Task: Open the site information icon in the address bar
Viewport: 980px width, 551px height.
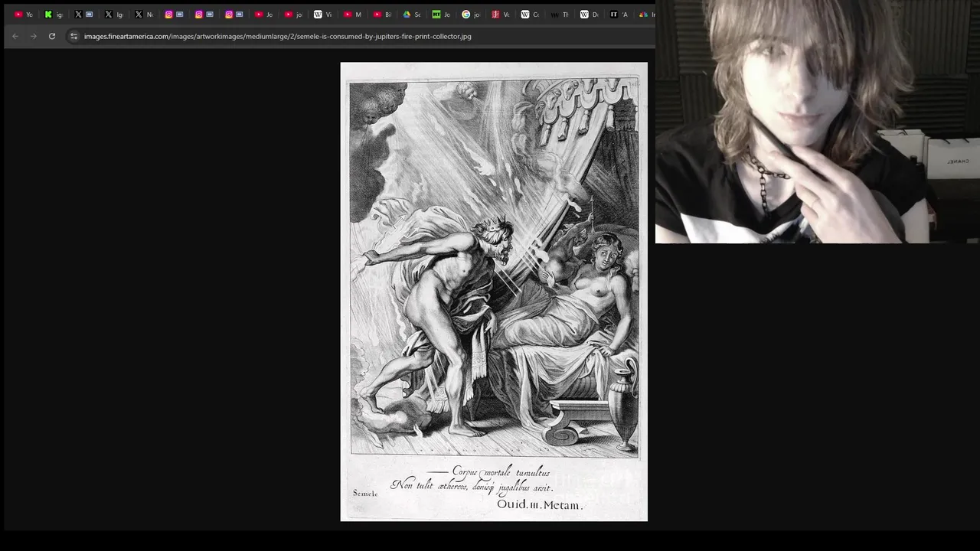Action: tap(73, 36)
